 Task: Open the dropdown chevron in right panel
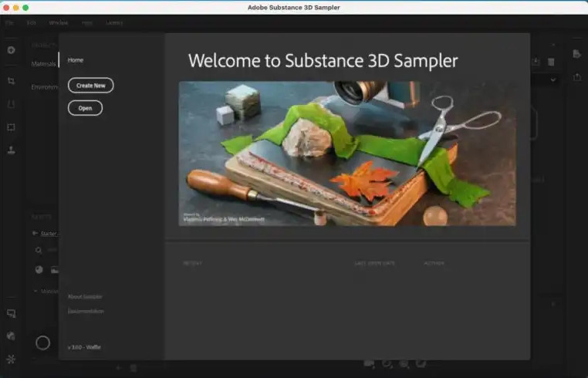pyautogui.click(x=553, y=80)
